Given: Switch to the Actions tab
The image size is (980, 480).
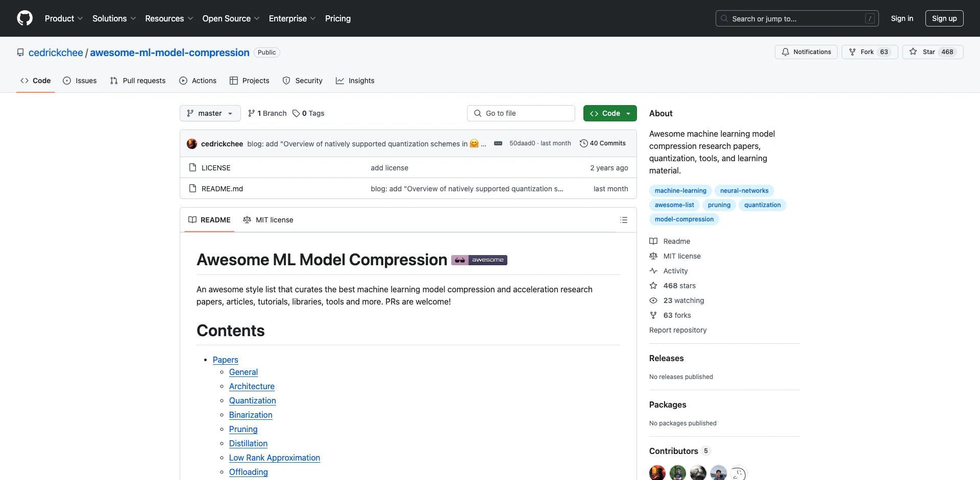Looking at the screenshot, I should click(x=198, y=81).
